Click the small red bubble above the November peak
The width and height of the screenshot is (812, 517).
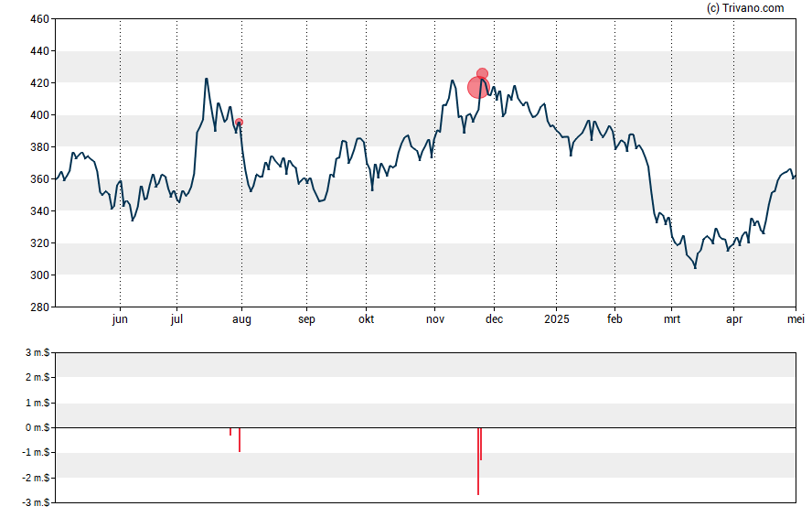coord(482,73)
